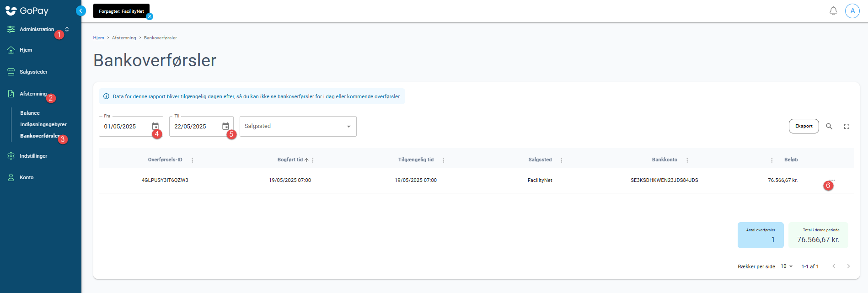Go to the next results page
The height and width of the screenshot is (293, 868).
tap(848, 266)
